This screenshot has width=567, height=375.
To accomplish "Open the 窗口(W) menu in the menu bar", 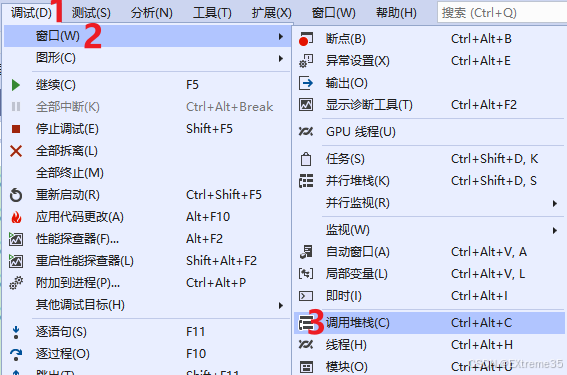I will pos(333,13).
